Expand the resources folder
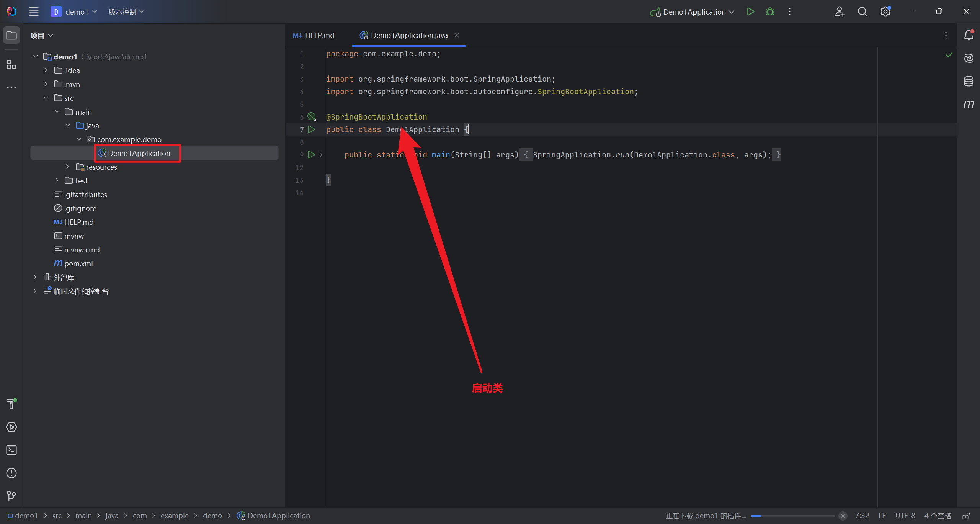This screenshot has width=980, height=524. (67, 167)
